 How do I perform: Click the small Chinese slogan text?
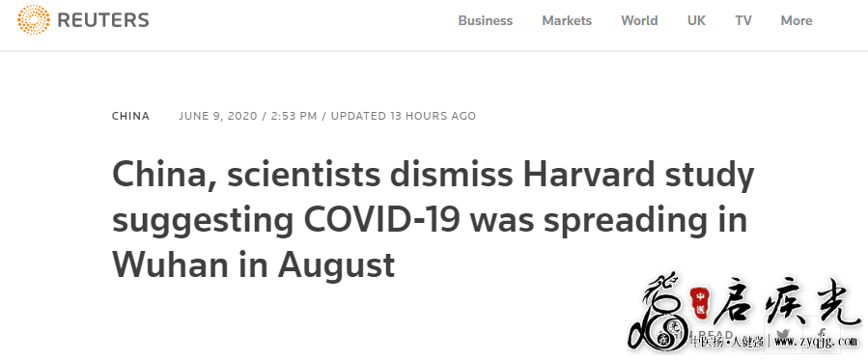point(729,344)
